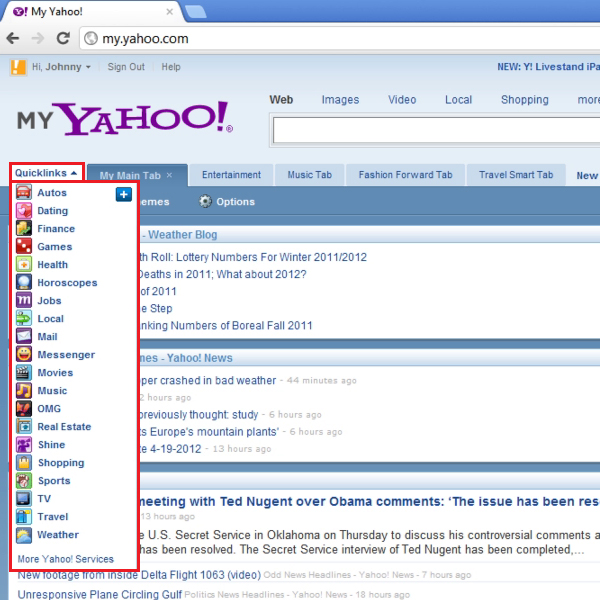Close My Main Tab with its x
600x600 pixels.
click(169, 175)
